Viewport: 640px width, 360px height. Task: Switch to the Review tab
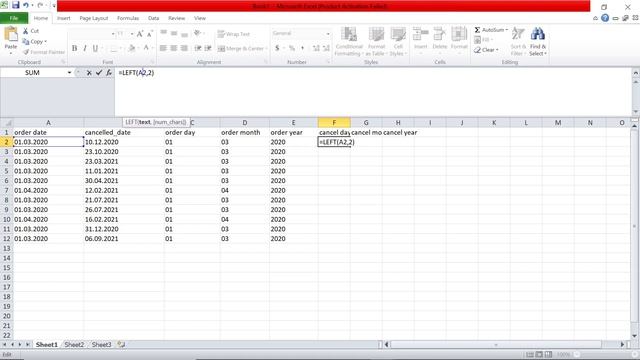click(176, 18)
